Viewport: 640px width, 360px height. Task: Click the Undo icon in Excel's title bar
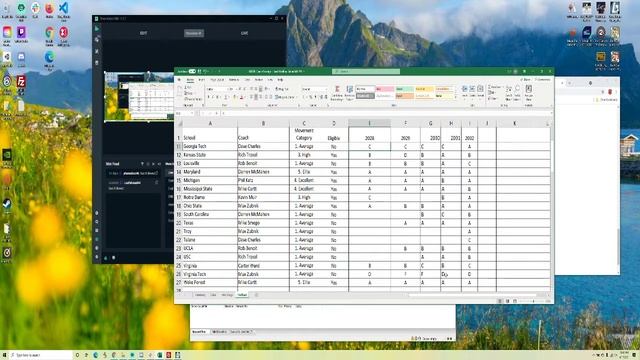tap(206, 71)
